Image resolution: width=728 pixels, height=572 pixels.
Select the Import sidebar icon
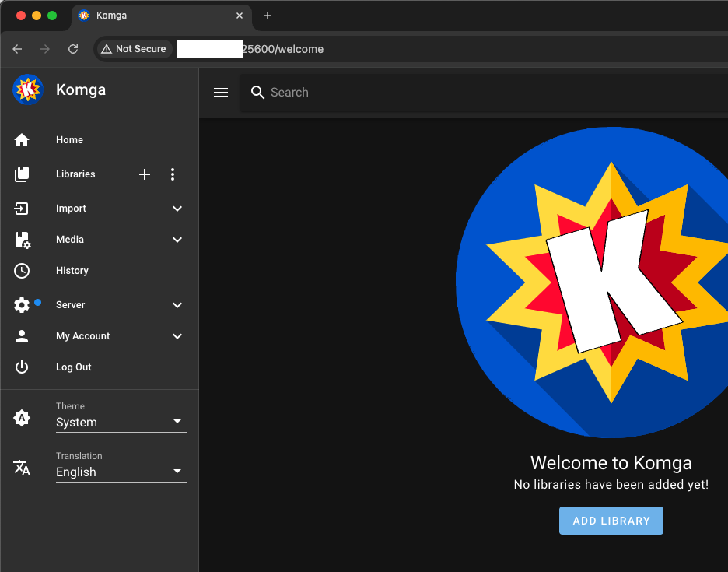coord(22,208)
